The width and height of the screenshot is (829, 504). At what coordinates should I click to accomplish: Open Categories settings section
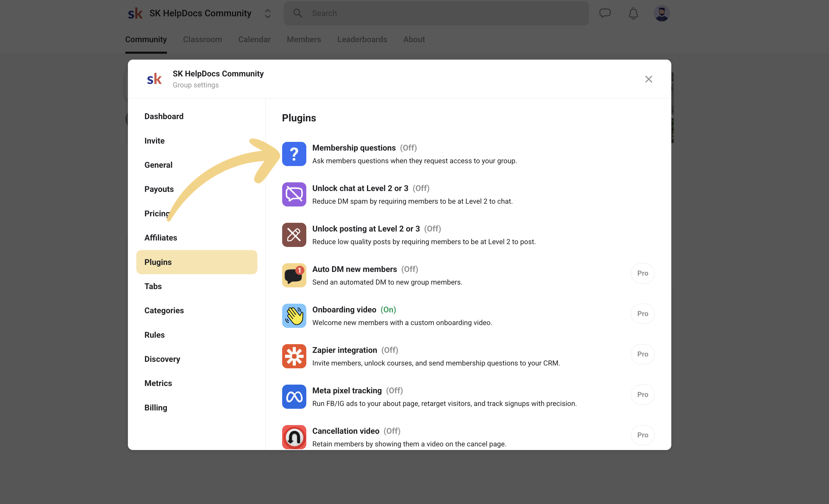(x=197, y=310)
